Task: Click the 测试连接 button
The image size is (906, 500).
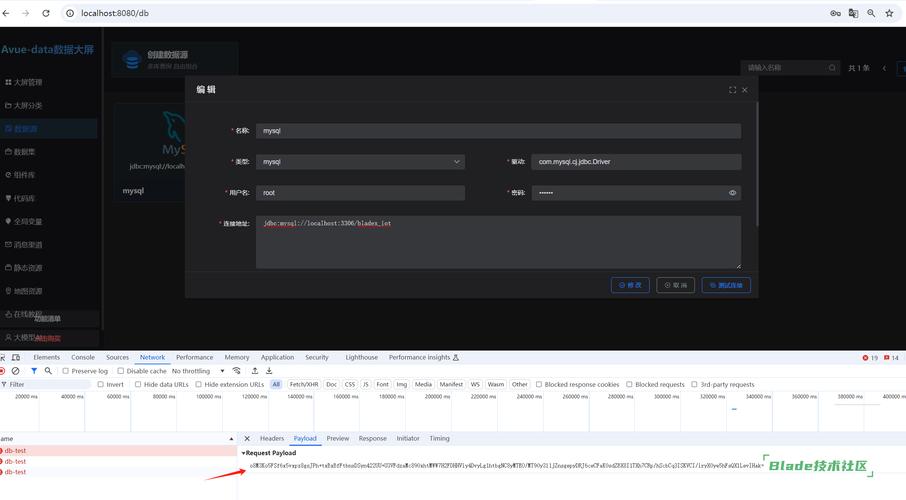Action: pyautogui.click(x=726, y=285)
